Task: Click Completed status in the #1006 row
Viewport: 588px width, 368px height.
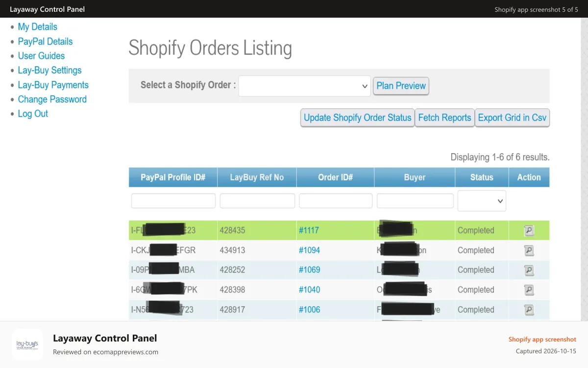Action: coord(476,310)
